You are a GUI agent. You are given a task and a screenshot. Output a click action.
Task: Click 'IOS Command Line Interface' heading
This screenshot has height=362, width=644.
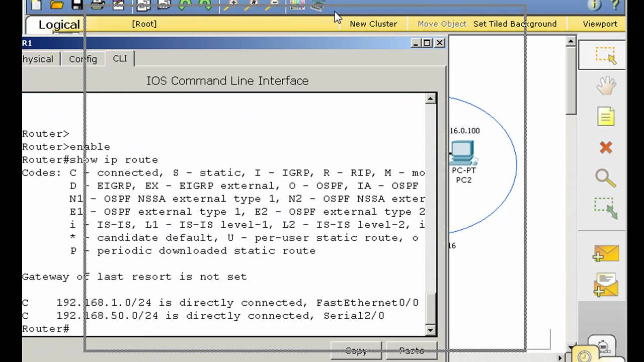(227, 80)
